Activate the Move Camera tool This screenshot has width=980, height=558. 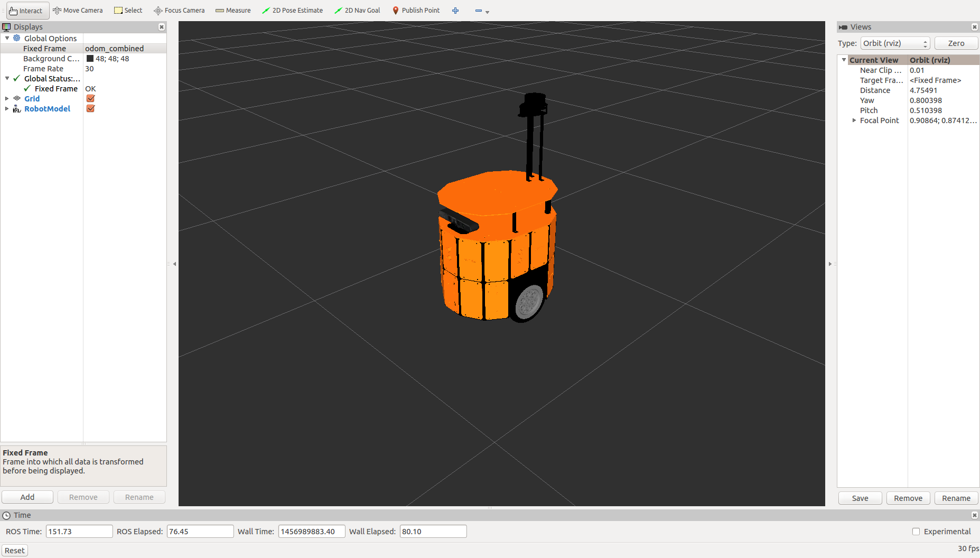tap(78, 11)
